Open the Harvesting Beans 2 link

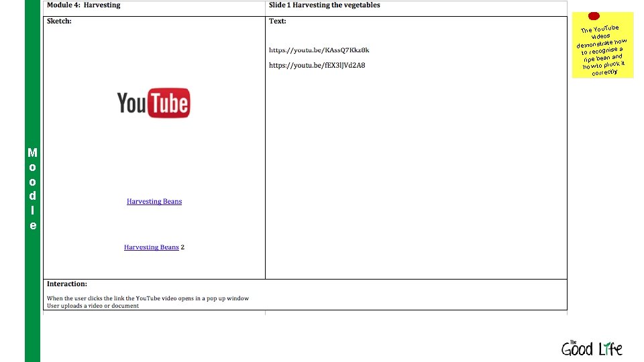click(154, 247)
